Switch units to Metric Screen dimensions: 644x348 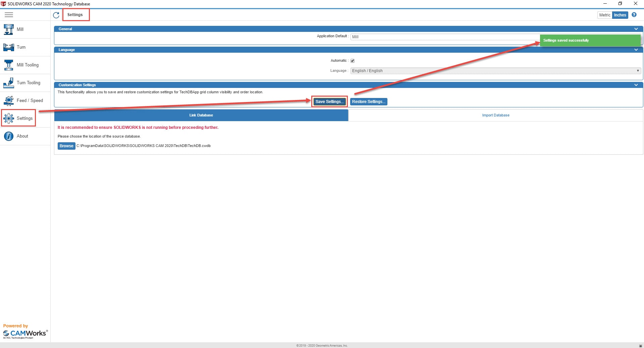[x=605, y=15]
